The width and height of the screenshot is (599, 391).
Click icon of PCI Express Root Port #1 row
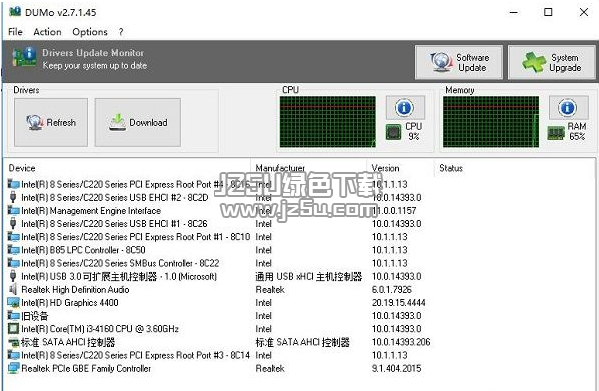[13, 237]
